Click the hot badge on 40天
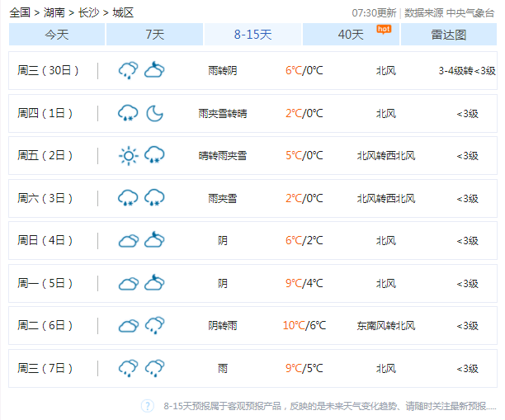Viewport: 505px width, 420px height. [384, 30]
